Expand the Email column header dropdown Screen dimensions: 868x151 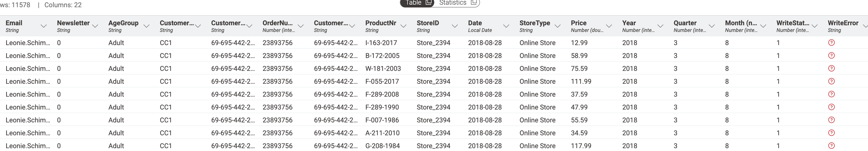click(x=43, y=26)
